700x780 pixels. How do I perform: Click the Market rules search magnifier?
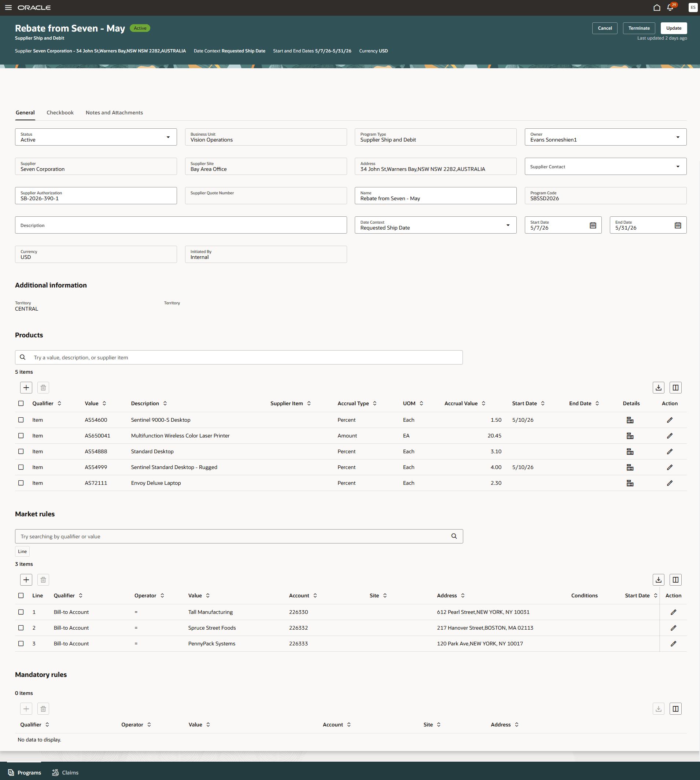click(x=454, y=537)
